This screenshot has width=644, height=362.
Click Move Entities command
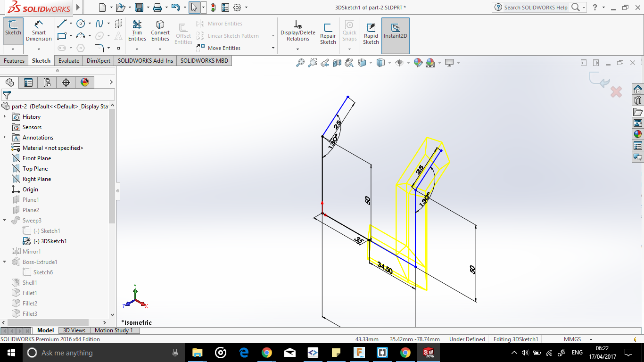(x=219, y=48)
